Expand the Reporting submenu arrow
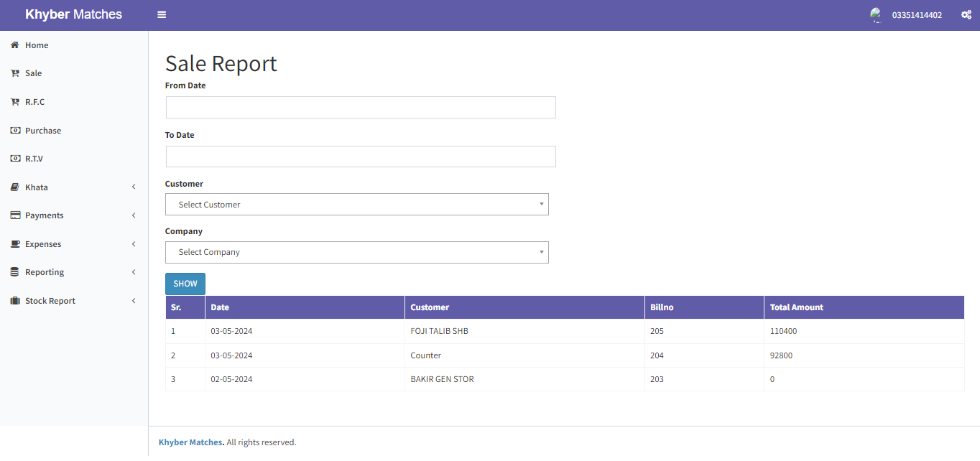The width and height of the screenshot is (980, 461). coord(134,272)
